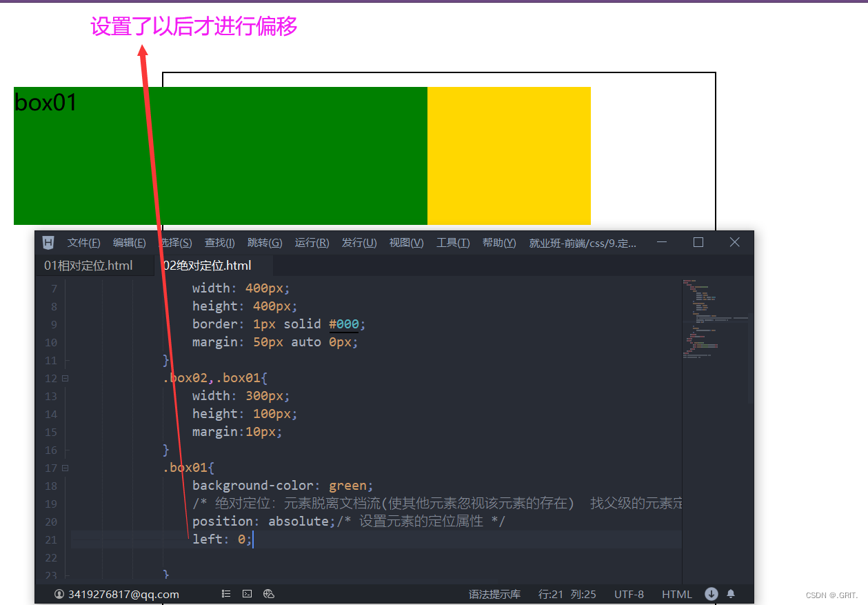Click the #000 color value on line 9
The height and width of the screenshot is (605, 868).
344,324
